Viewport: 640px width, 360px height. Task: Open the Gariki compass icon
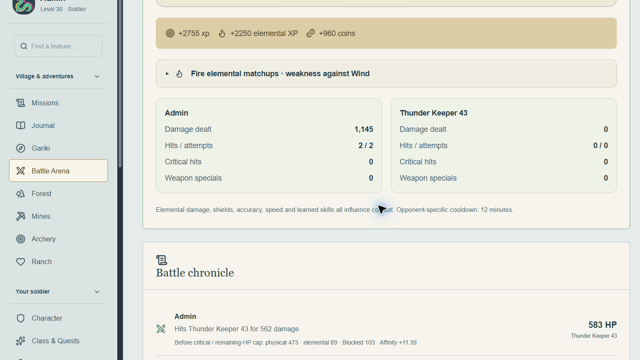pos(20,148)
